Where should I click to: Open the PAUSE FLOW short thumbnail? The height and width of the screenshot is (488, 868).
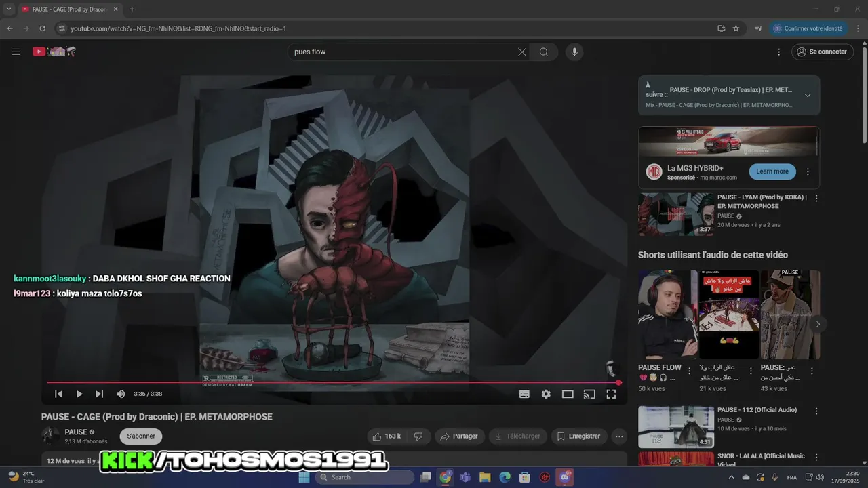click(668, 314)
